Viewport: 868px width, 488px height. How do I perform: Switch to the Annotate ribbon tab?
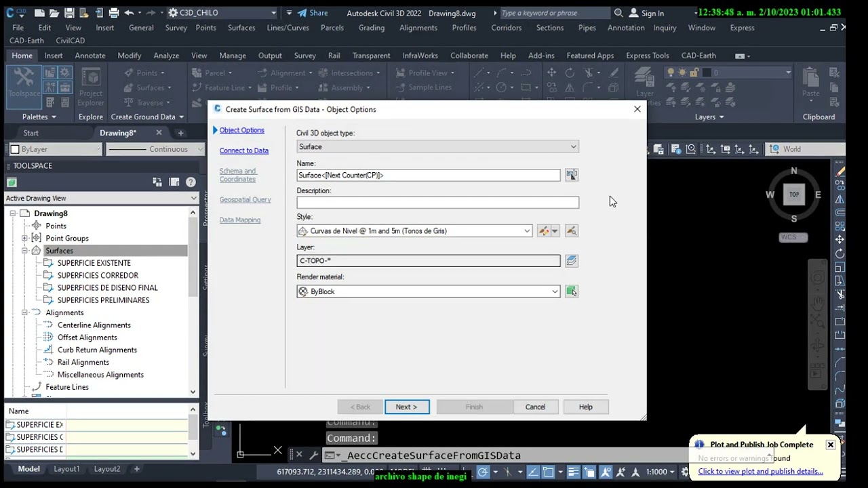click(90, 56)
